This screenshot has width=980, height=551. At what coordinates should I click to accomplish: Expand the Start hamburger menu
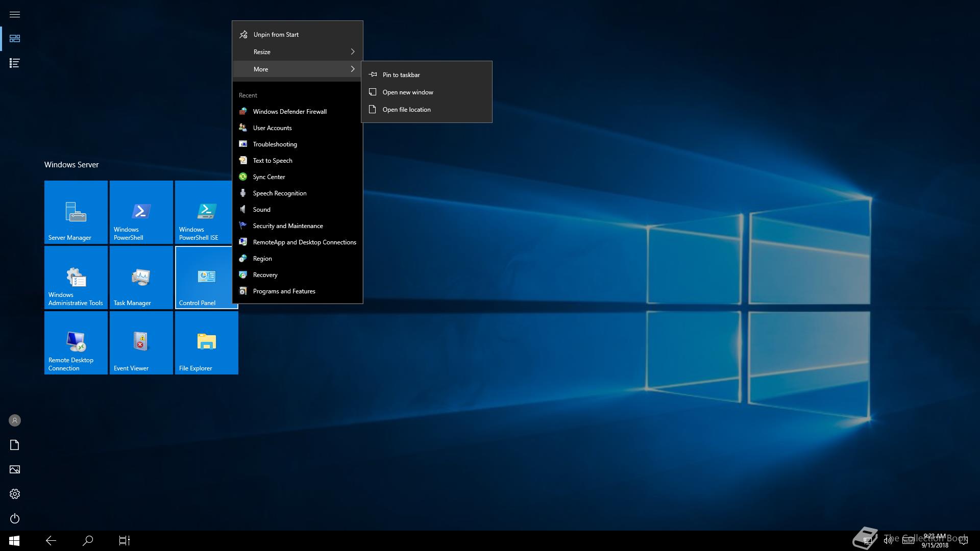tap(15, 14)
